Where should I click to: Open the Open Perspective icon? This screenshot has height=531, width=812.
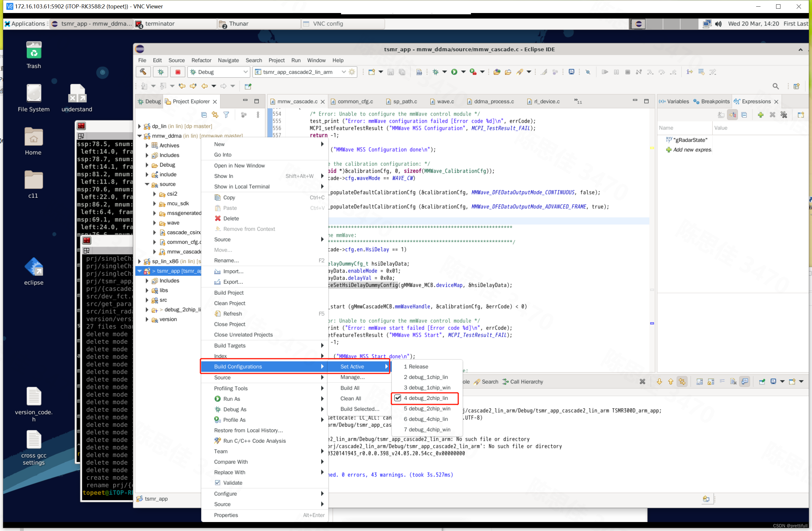(797, 86)
